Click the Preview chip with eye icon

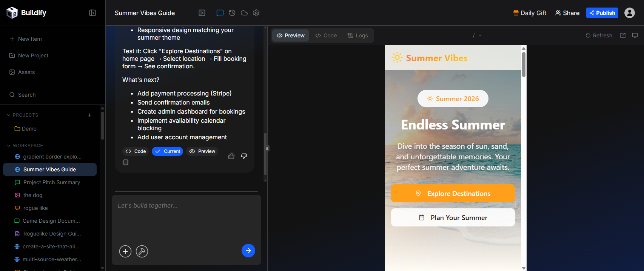(202, 151)
